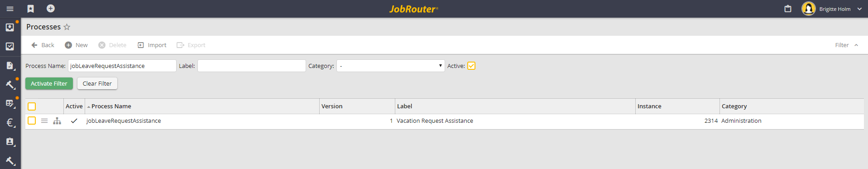868x169 pixels.
Task: Click Vacation Request Assistance label cell
Action: click(x=435, y=121)
